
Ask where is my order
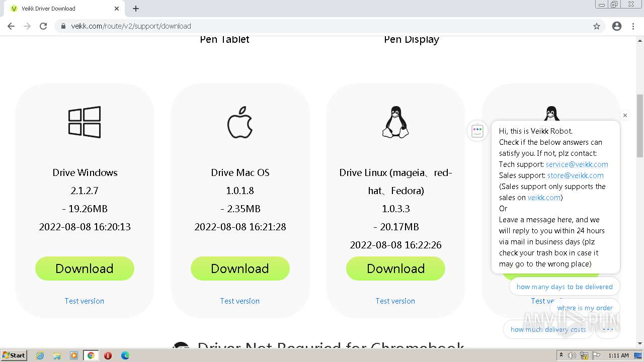(585, 308)
